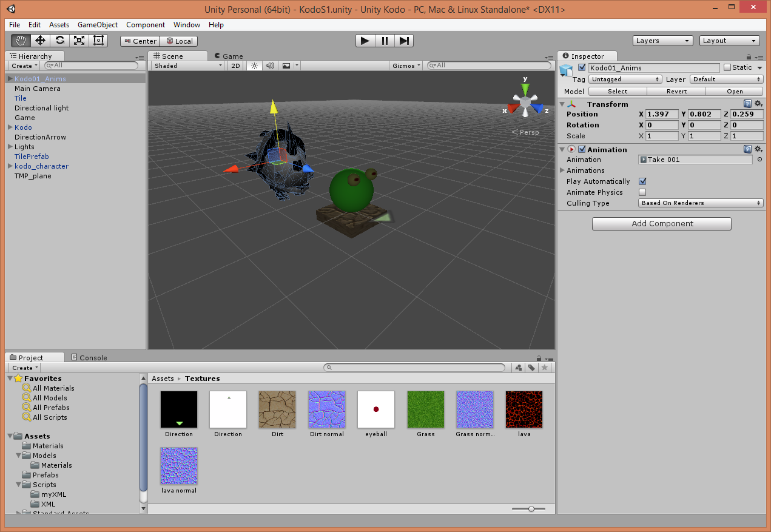Toggle scene audio speaker icon

tap(270, 66)
